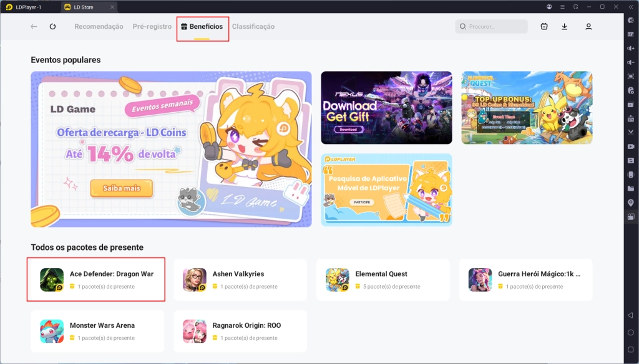Click the location pin icon in the sidebar
Screen dimensions: 639x364
[x=630, y=203]
